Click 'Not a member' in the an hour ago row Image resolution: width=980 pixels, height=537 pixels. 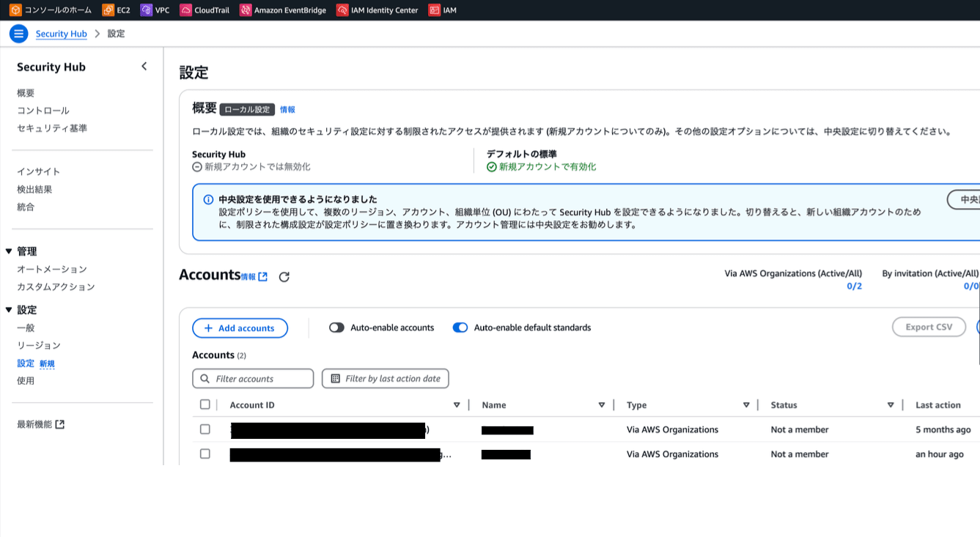pyautogui.click(x=800, y=454)
